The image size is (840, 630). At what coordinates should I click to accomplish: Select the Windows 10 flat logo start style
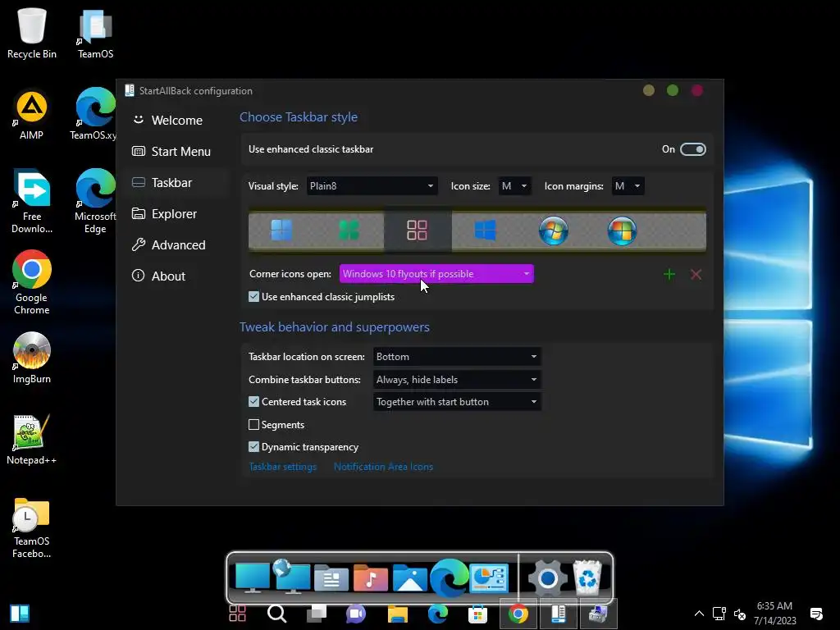[x=486, y=231]
